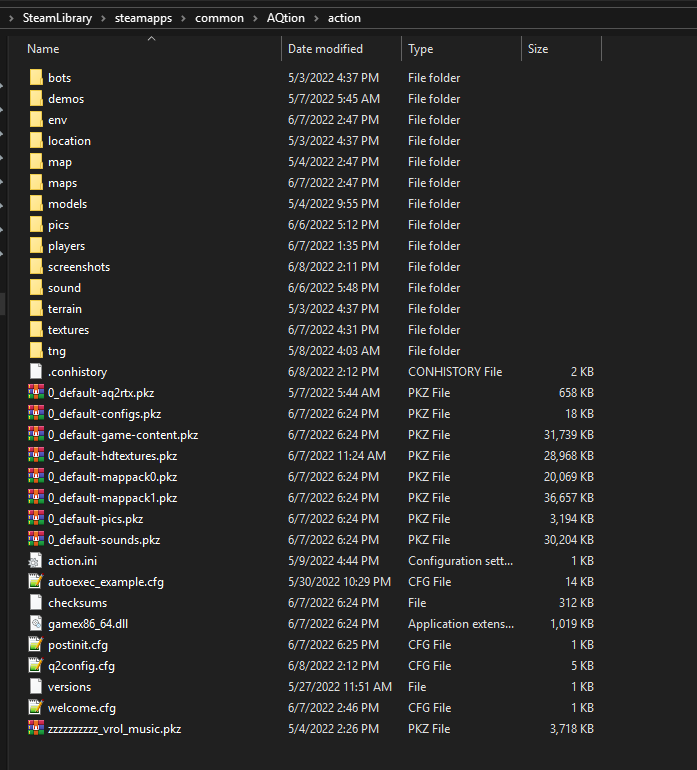
Task: Select the pics folder icon
Action: (x=36, y=225)
